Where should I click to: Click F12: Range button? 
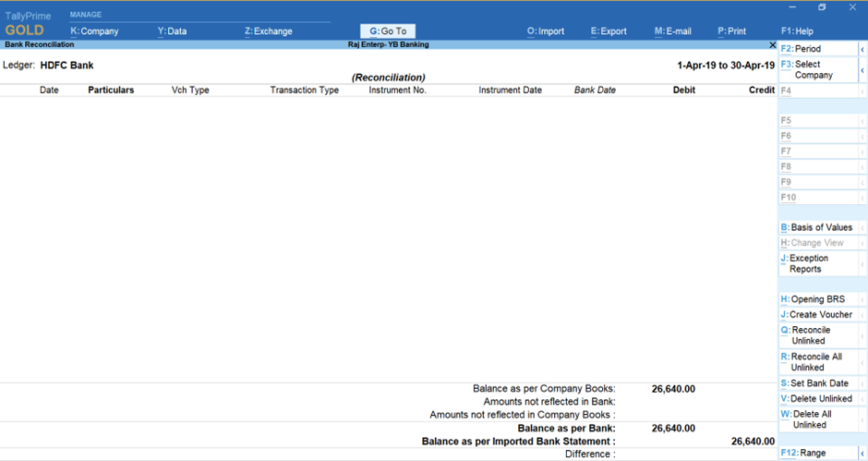coord(818,454)
